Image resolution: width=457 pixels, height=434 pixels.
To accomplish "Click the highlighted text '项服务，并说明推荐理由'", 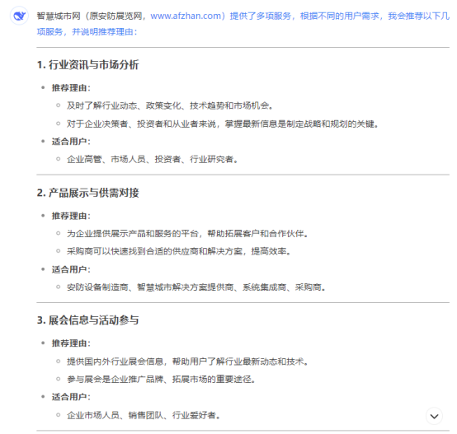I will [87, 32].
